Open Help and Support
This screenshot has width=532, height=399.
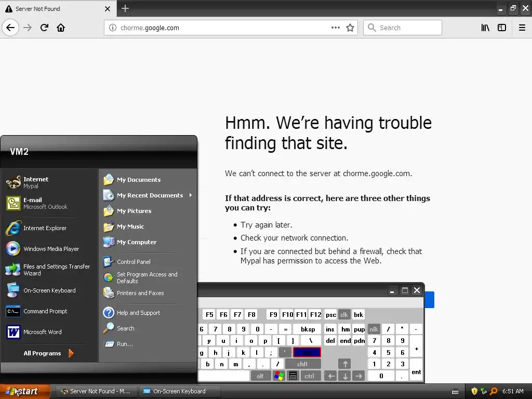pyautogui.click(x=148, y=312)
